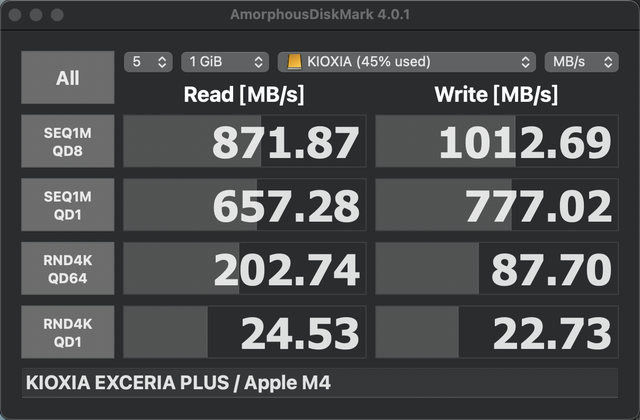Open the 1 GiB test size dropdown
This screenshot has height=420, width=640.
pyautogui.click(x=225, y=62)
